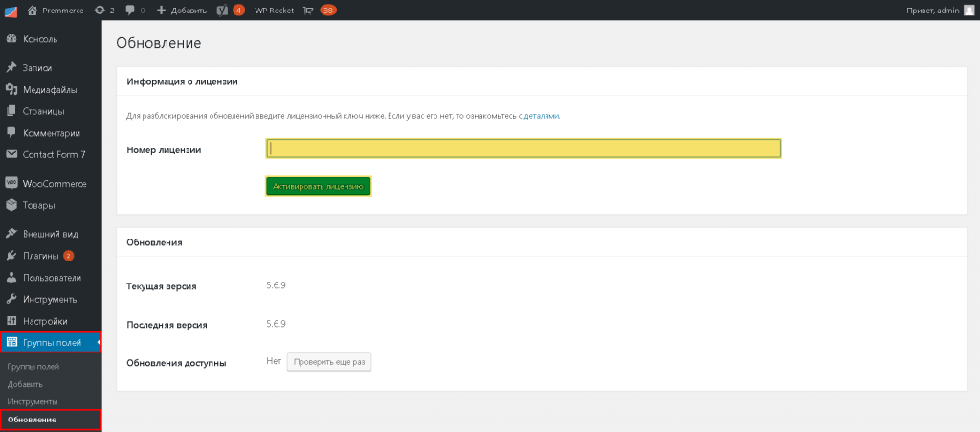The width and height of the screenshot is (980, 432).
Task: Click the Contact Form 7 envelope icon
Action: pyautogui.click(x=11, y=154)
